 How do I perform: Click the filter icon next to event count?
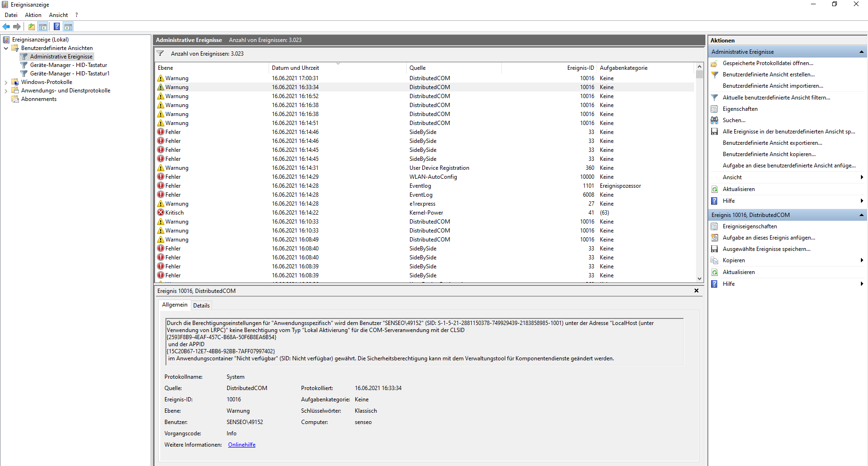tap(160, 54)
